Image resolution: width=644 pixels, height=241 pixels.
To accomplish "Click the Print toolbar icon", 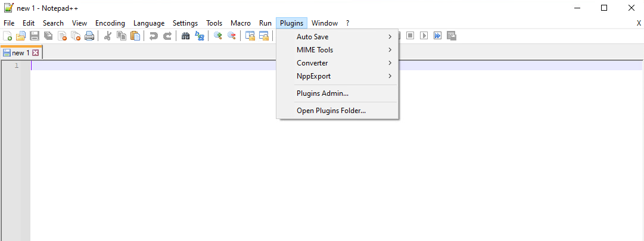I will point(89,36).
